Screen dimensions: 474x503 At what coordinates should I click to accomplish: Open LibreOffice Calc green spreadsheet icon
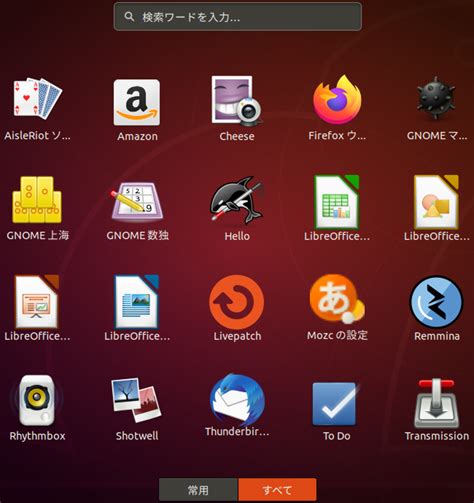[337, 202]
